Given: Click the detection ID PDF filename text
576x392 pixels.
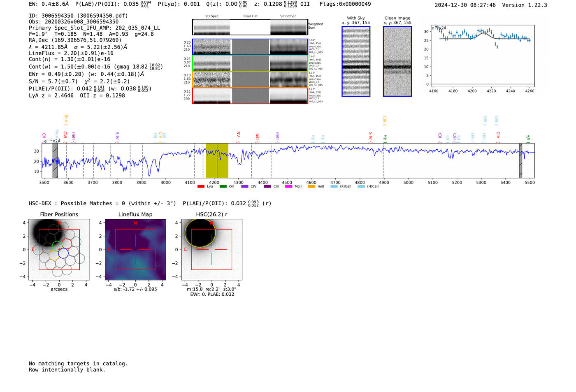Looking at the screenshot, I should 102,16.
